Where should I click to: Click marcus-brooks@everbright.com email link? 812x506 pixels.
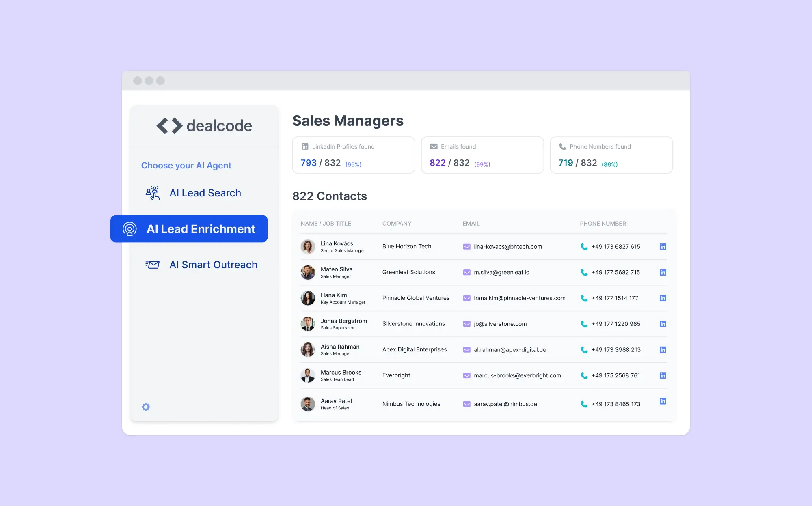[517, 375]
